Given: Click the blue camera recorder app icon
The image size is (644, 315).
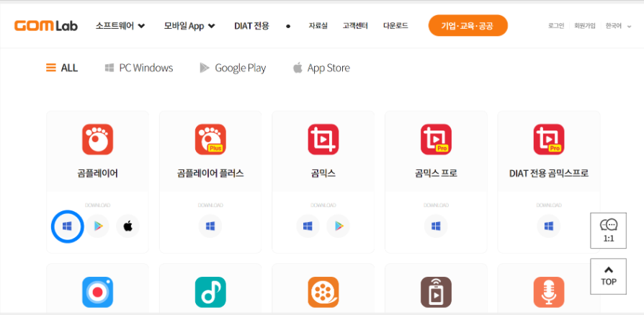Looking at the screenshot, I should (97, 292).
